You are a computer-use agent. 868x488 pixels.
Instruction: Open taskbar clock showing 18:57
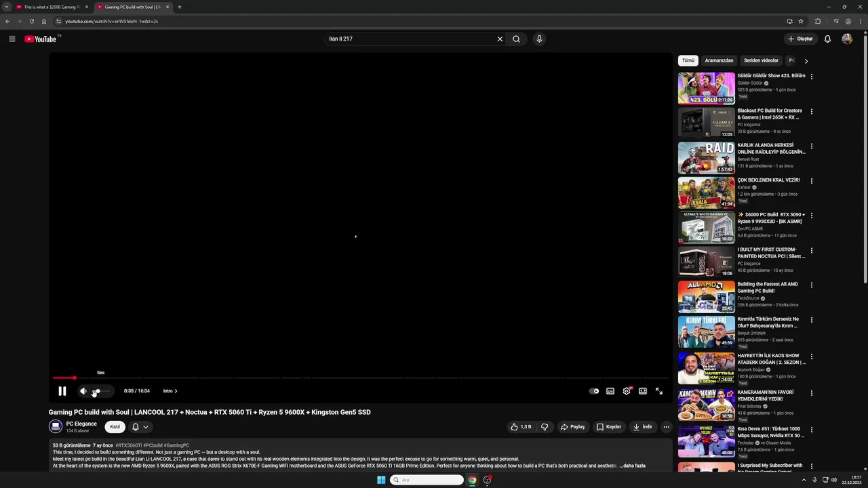[852, 480]
